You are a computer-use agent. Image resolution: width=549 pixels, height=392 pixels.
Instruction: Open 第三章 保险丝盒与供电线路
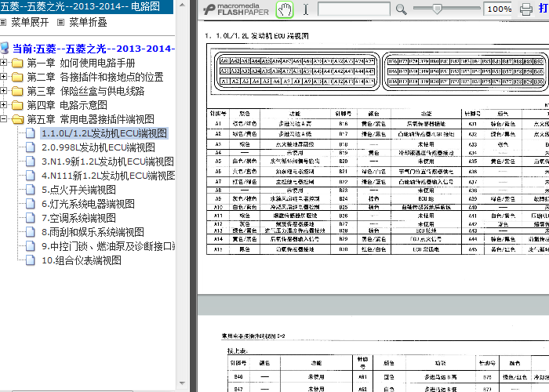85,91
